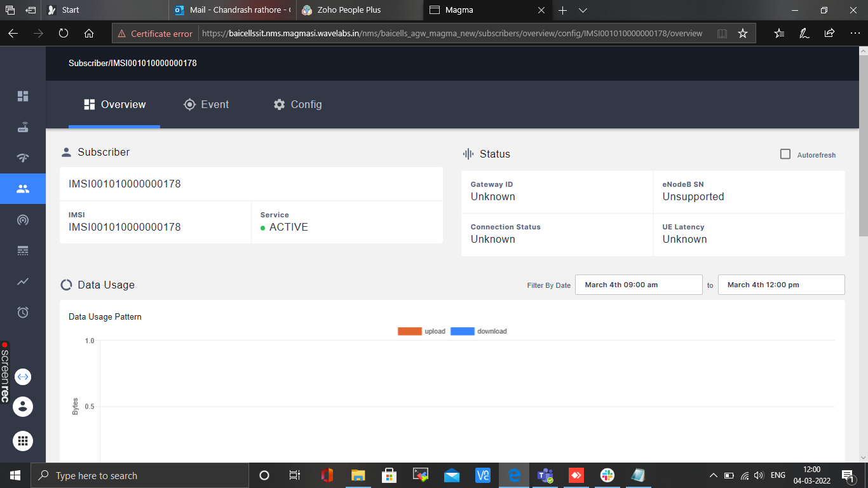
Task: Select the Subscribers icon in the sidebar
Action: pos(23,188)
